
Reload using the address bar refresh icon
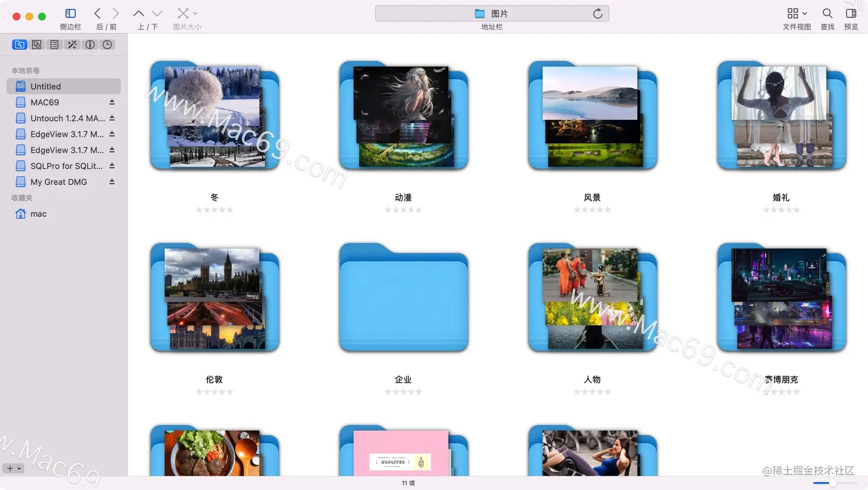[598, 13]
